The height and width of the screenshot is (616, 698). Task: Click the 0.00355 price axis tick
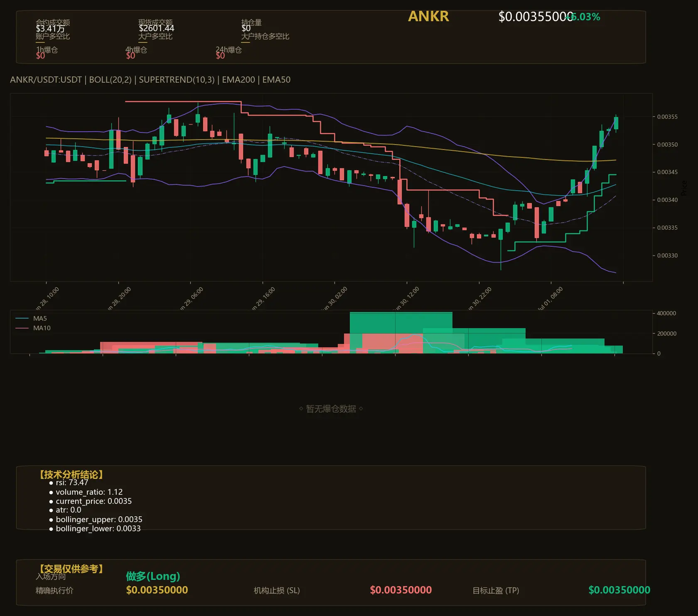click(667, 117)
